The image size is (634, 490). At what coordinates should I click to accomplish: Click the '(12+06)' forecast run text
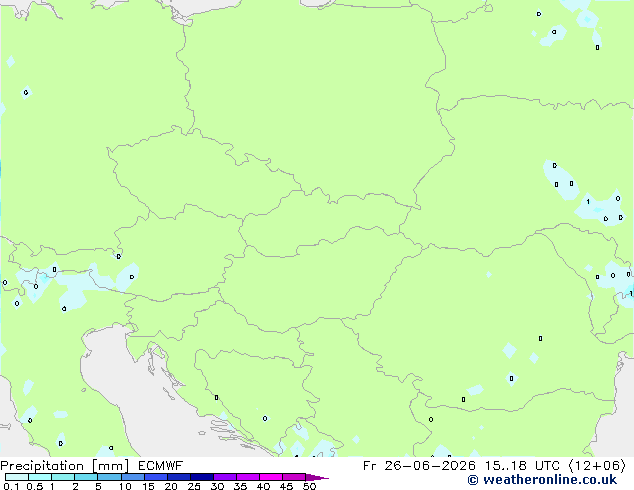pyautogui.click(x=597, y=466)
